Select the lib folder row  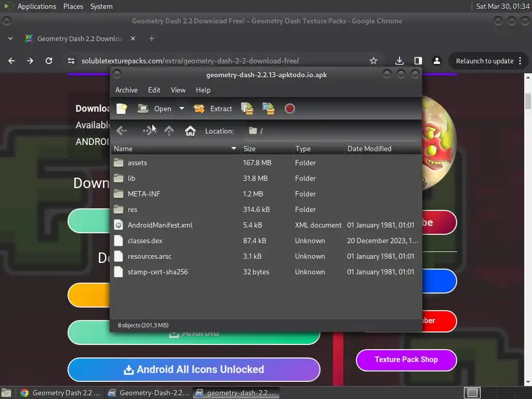click(x=266, y=179)
